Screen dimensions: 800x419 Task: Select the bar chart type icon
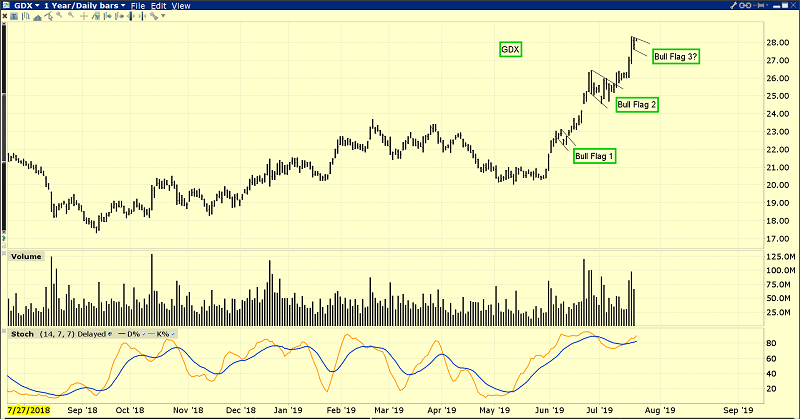tap(26, 16)
